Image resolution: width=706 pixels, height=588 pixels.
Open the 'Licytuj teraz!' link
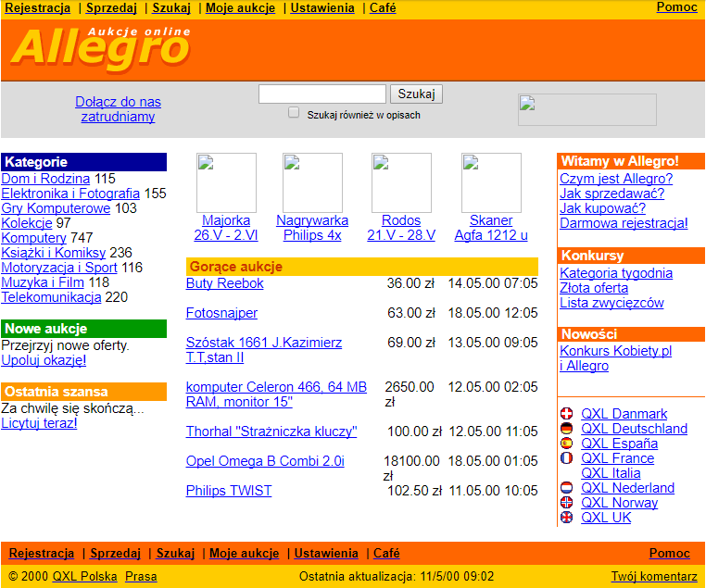39,423
